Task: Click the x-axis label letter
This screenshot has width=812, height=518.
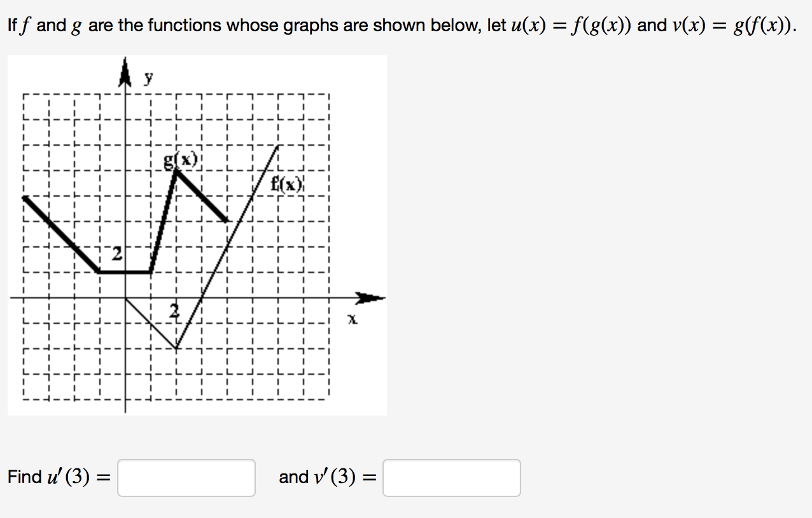Action: point(351,319)
